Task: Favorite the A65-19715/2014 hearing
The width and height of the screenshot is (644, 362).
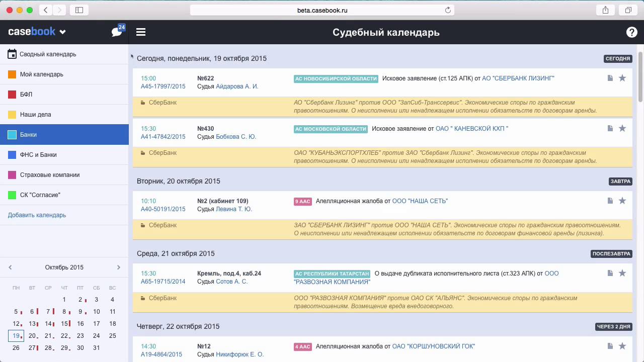Action: [x=622, y=274]
